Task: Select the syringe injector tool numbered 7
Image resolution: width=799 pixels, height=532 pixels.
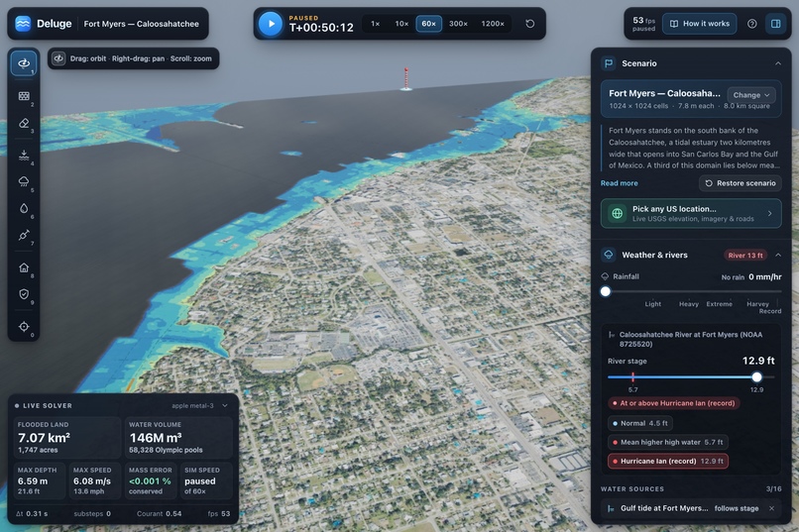Action: [24, 235]
